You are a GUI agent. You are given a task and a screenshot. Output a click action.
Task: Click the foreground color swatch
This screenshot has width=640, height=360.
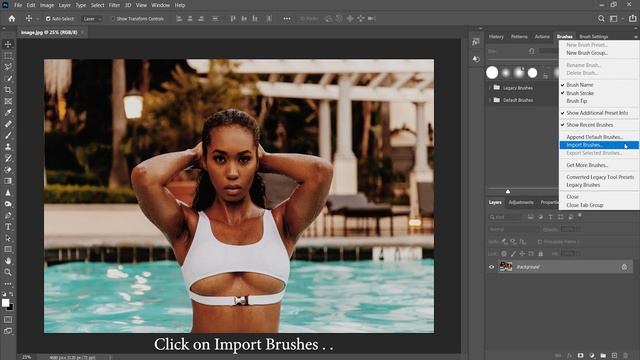pos(5,302)
